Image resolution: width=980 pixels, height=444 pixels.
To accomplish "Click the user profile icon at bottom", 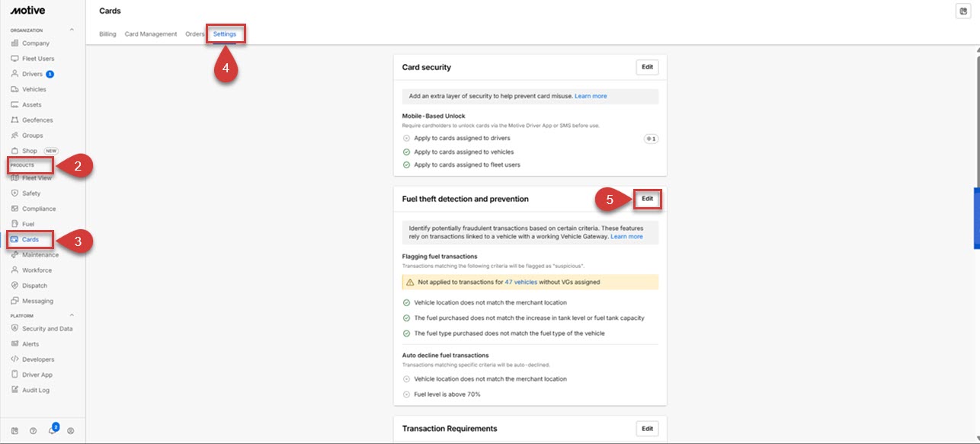I will pos(71,430).
